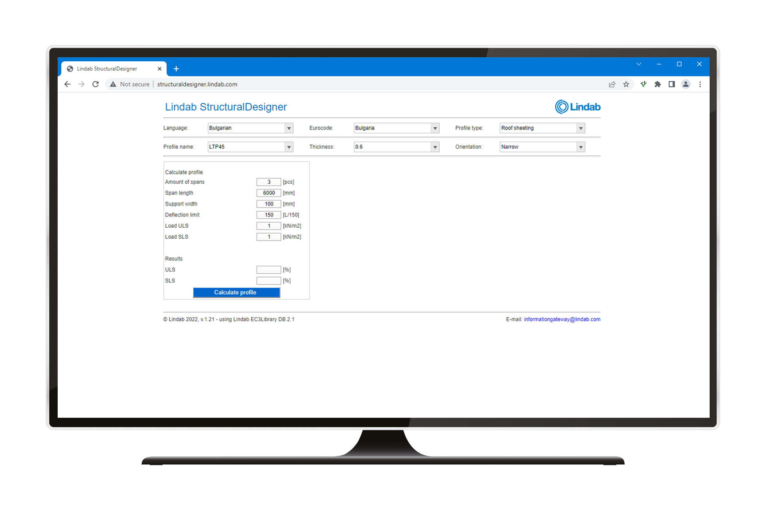Click the share page icon

[x=612, y=84]
